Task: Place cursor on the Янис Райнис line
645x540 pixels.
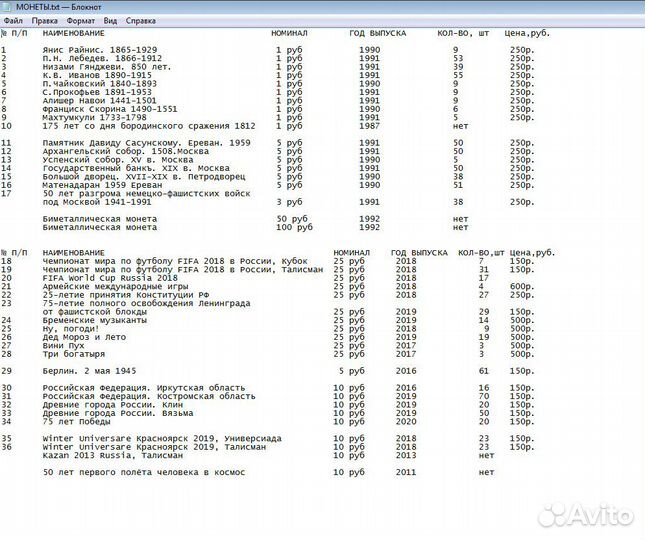Action: [99, 49]
